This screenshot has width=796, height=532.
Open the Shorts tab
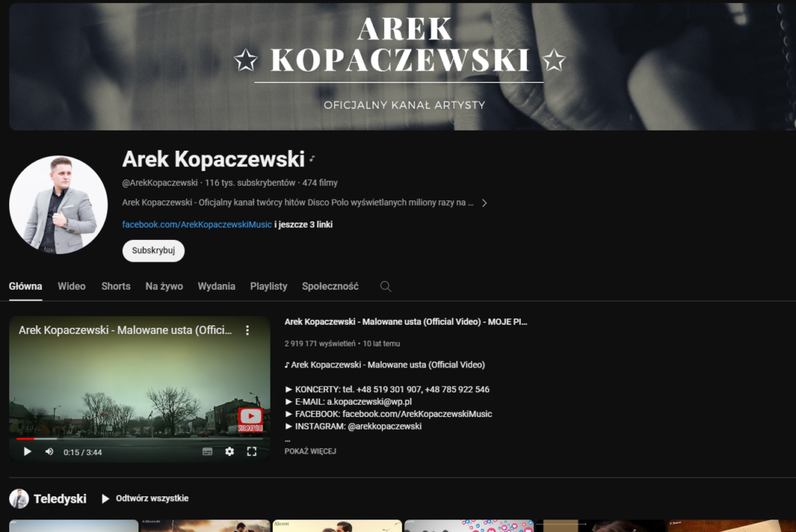click(116, 286)
